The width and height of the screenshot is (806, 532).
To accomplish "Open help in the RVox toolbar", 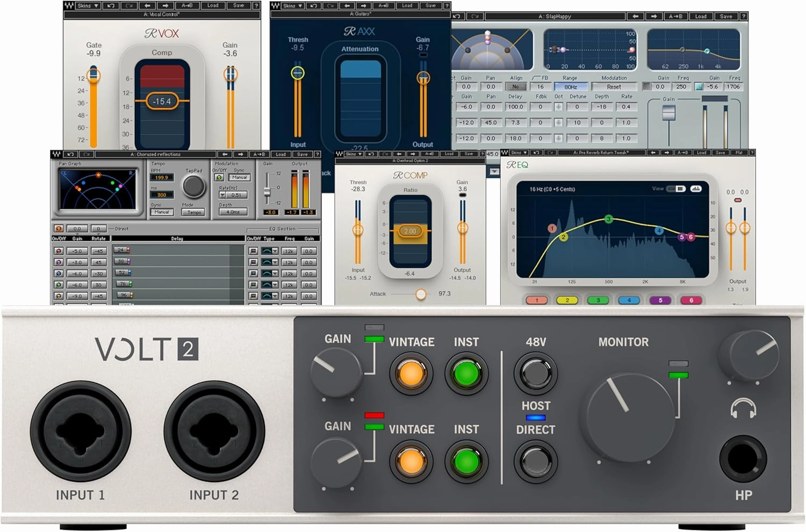I will [257, 5].
